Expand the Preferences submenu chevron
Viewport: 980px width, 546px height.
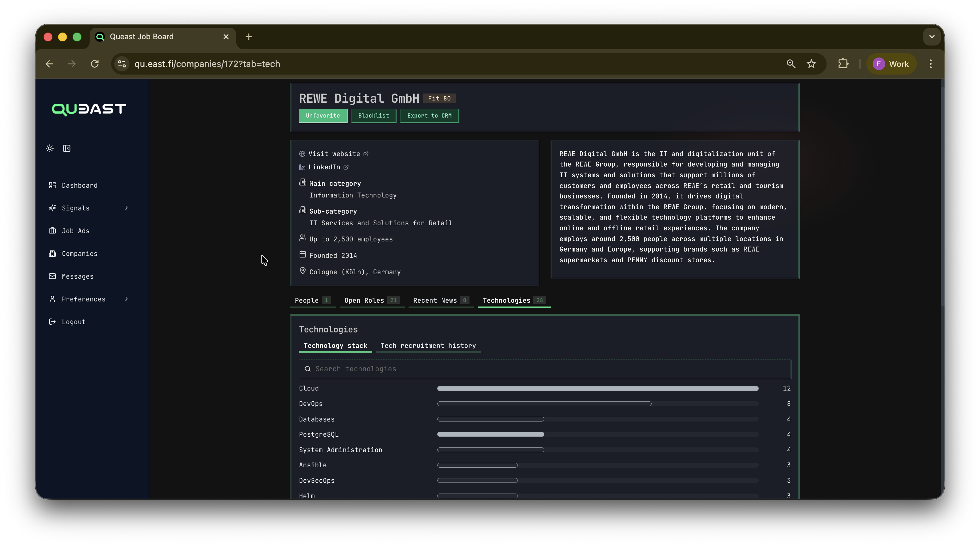126,299
